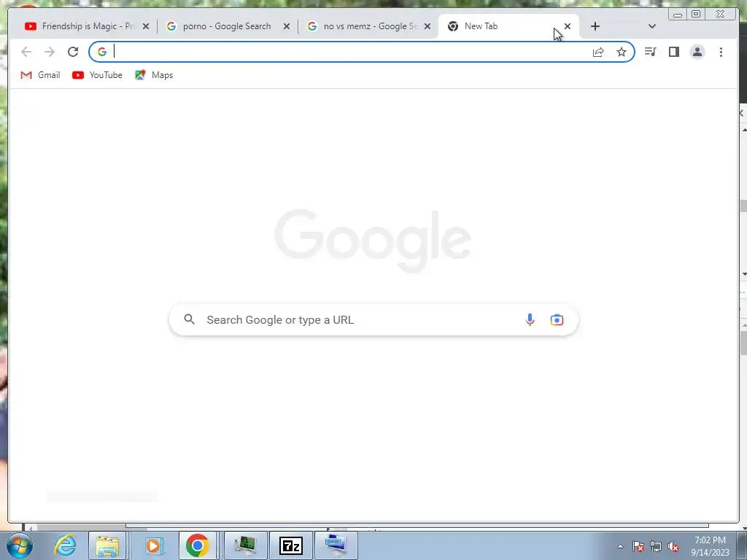The height and width of the screenshot is (560, 747).
Task: Close the New Tab tab
Action: point(568,27)
